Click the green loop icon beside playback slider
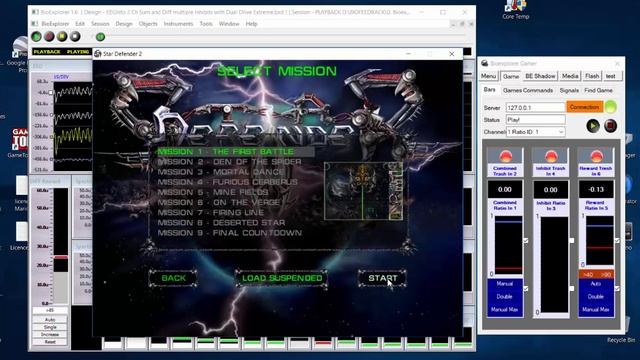Screen dimensions: 640x360 pos(100,37)
